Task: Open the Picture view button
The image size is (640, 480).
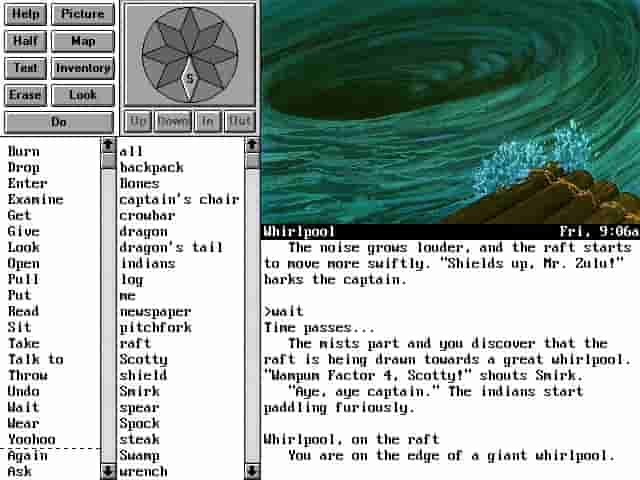Action: click(83, 14)
